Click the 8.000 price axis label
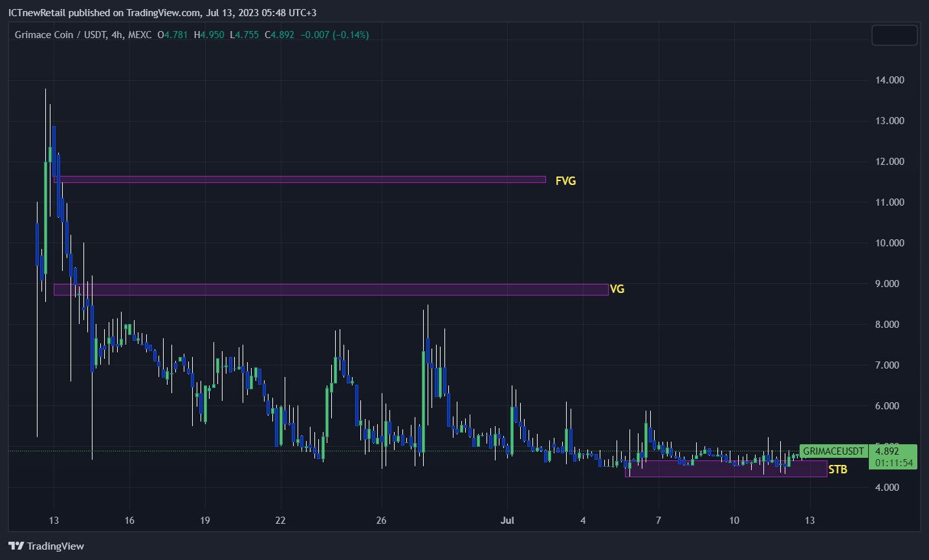929x560 pixels. [x=887, y=325]
